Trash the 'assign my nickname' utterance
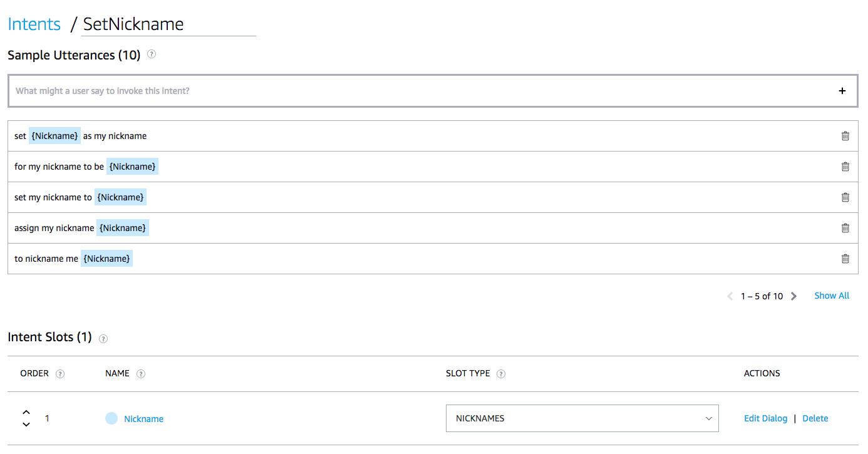 (x=845, y=228)
